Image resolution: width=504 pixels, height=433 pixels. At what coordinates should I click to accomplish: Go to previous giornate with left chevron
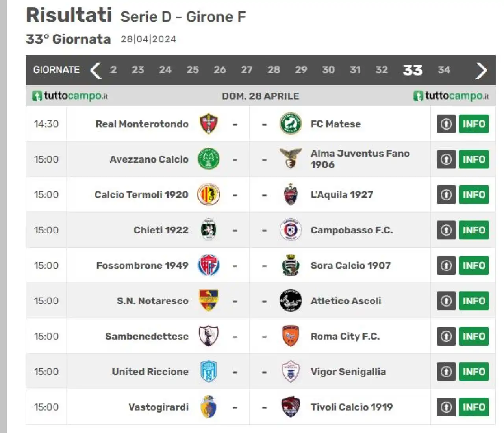click(96, 70)
